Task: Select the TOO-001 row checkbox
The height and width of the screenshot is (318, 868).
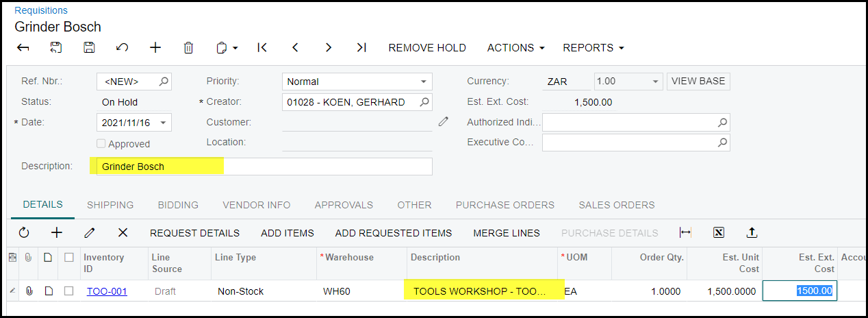Action: [68, 291]
